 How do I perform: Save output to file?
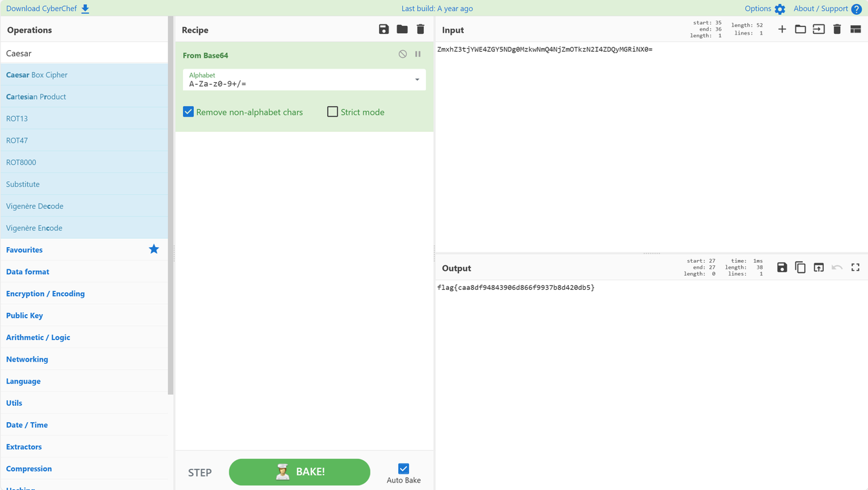(782, 267)
